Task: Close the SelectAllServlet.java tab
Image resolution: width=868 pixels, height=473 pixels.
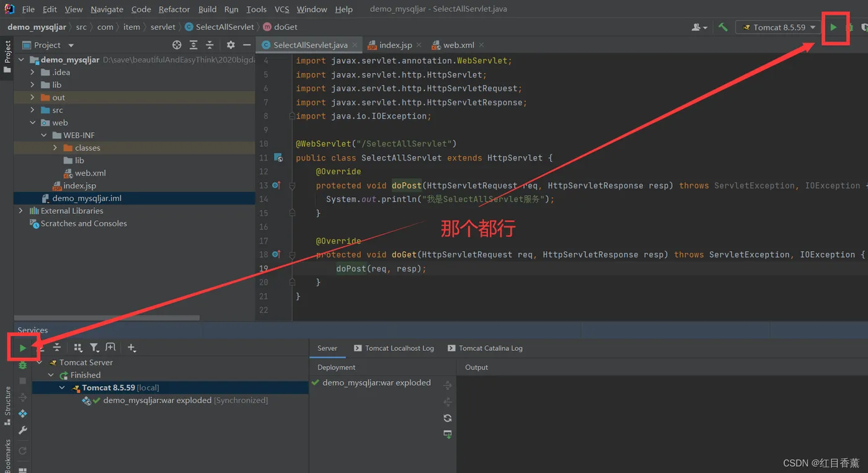Action: [355, 45]
